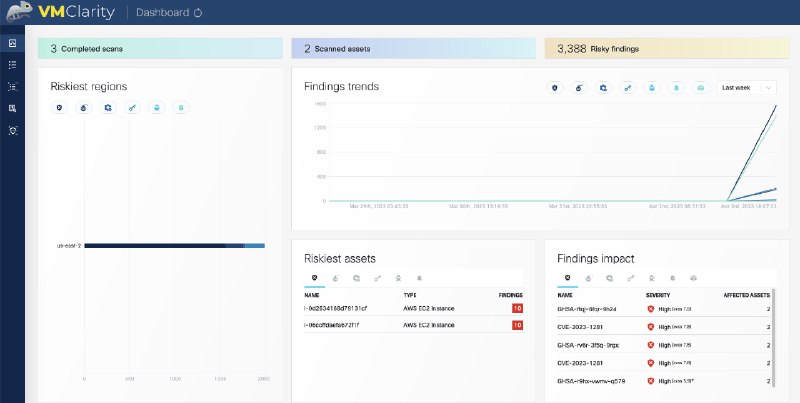Select vulnerabilities tab in Riskiest assets

pos(314,278)
